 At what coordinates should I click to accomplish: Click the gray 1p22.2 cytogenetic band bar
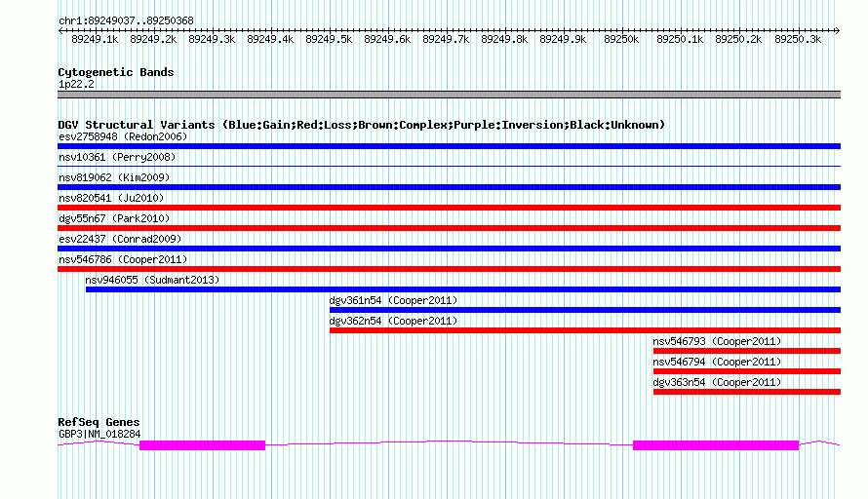449,95
